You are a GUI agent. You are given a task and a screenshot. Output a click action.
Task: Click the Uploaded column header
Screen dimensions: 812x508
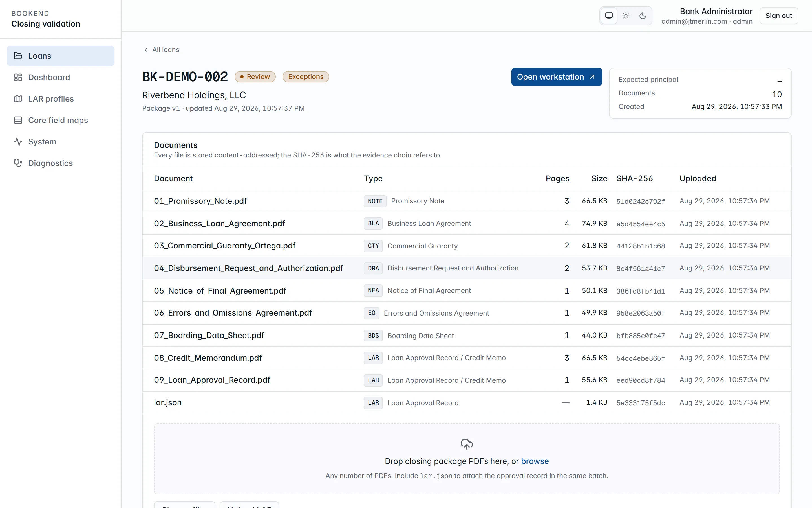[698, 178]
